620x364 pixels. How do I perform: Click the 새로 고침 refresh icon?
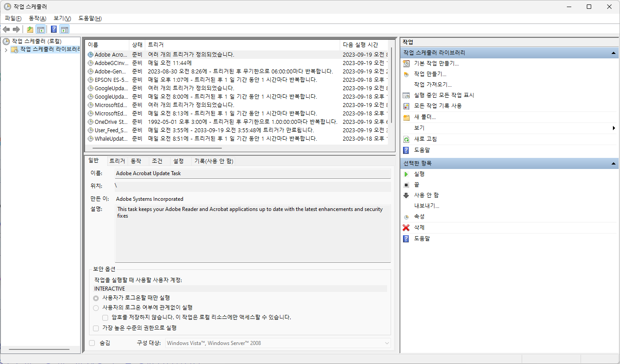(x=406, y=139)
